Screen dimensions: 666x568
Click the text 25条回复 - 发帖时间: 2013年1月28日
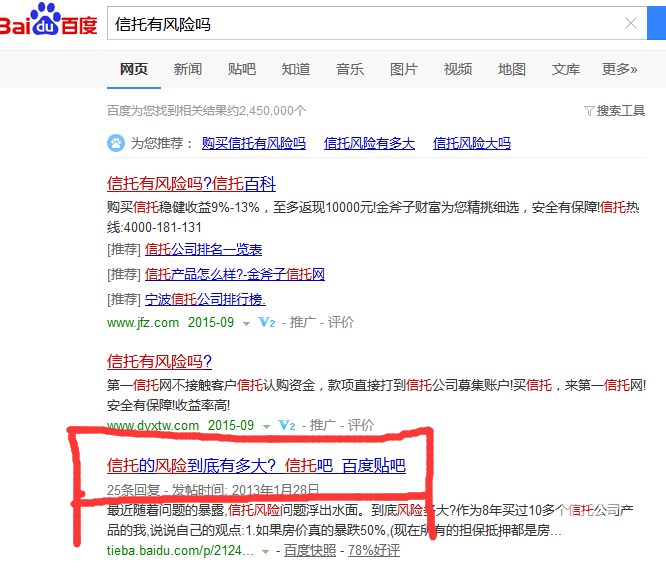(x=213, y=490)
